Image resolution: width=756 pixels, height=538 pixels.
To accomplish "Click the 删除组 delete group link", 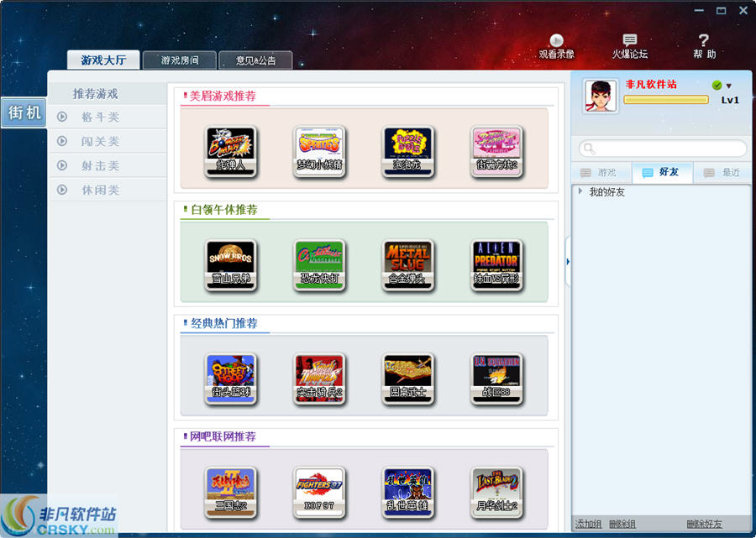I will 622,524.
